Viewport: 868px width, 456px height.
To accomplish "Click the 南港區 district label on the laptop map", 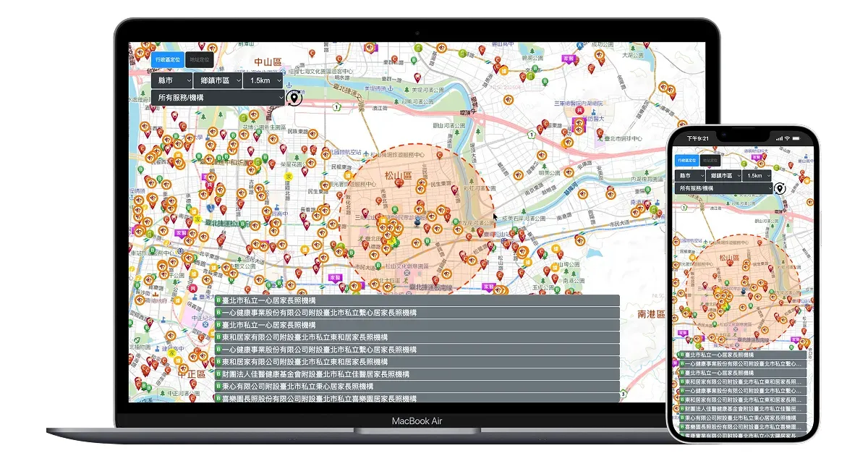I will pyautogui.click(x=650, y=314).
